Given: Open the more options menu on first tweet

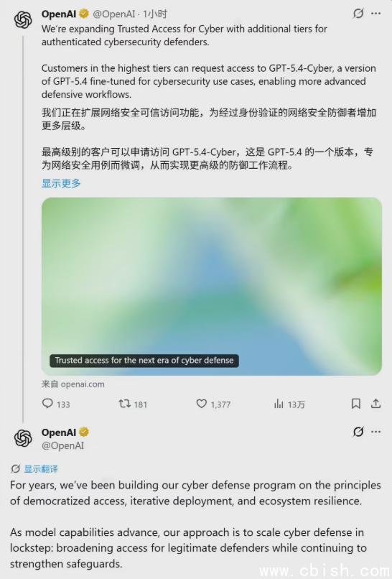Looking at the screenshot, I should 375,14.
